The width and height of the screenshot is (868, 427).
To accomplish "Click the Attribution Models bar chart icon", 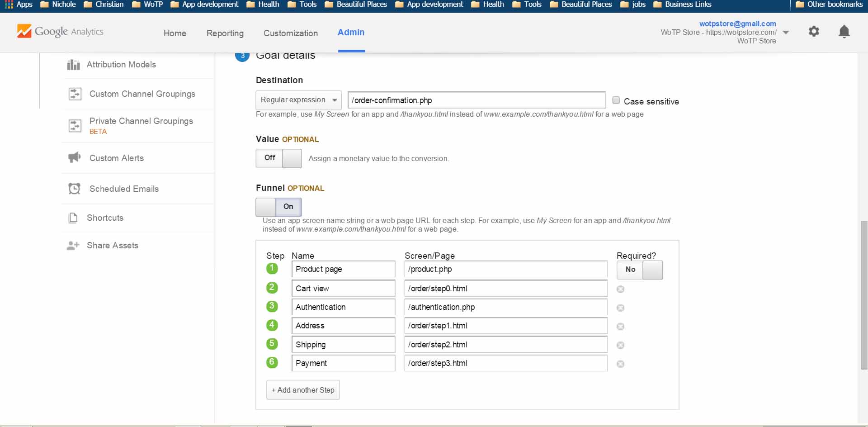I will pos(73,65).
